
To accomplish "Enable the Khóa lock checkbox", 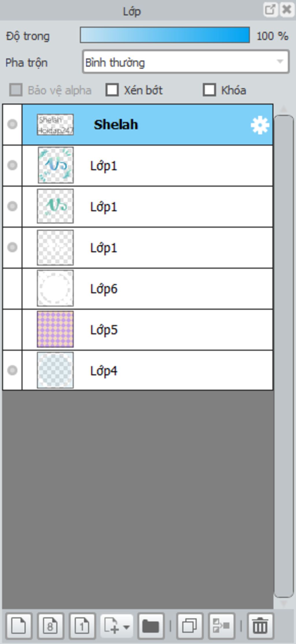I will tap(209, 90).
